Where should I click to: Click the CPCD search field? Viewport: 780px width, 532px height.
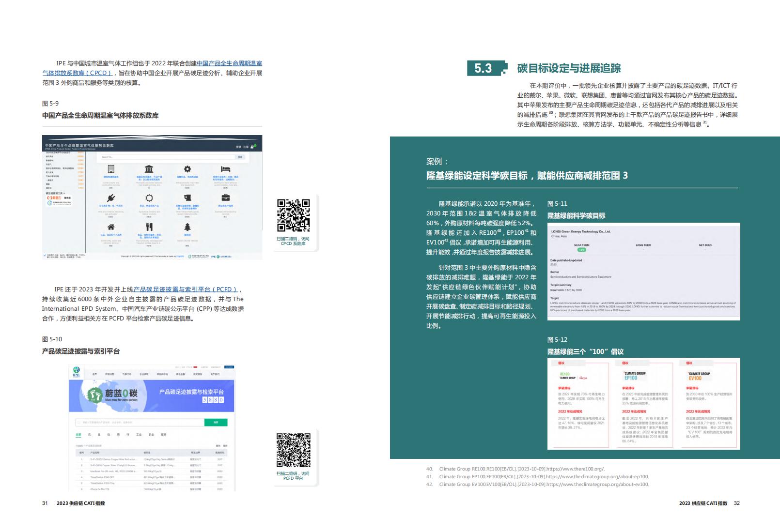coord(167,157)
